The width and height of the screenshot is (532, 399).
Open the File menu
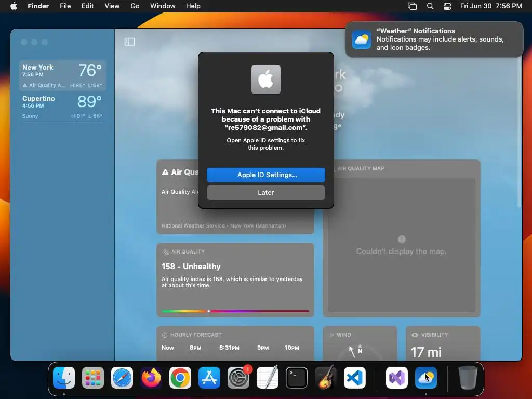65,6
